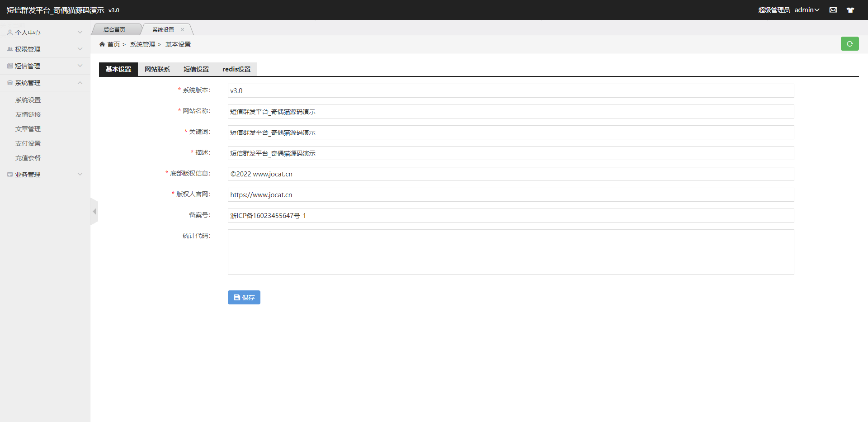The height and width of the screenshot is (422, 868).
Task: Switch to the 后台首页 tab
Action: tap(114, 30)
